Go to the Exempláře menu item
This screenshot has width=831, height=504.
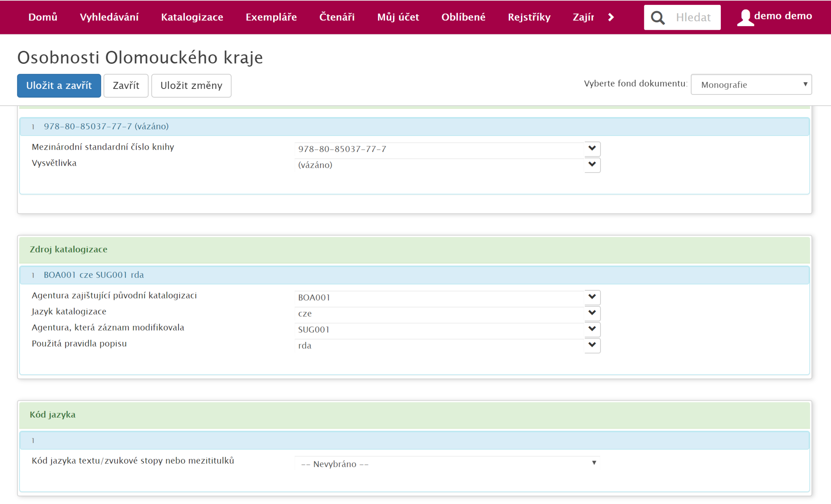[x=271, y=17]
